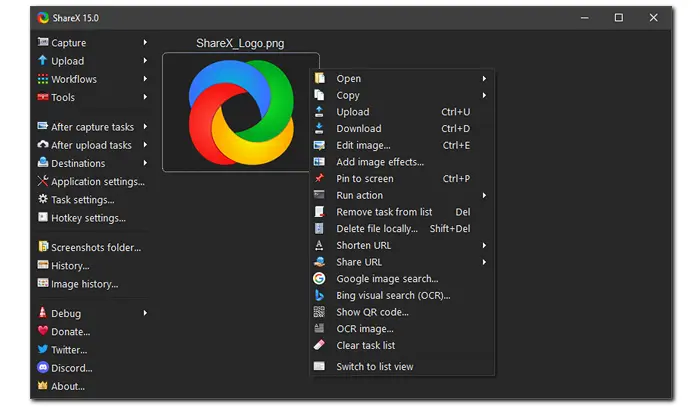Select Copy in the context menu
Screen dimensions: 700x407
tap(402, 95)
